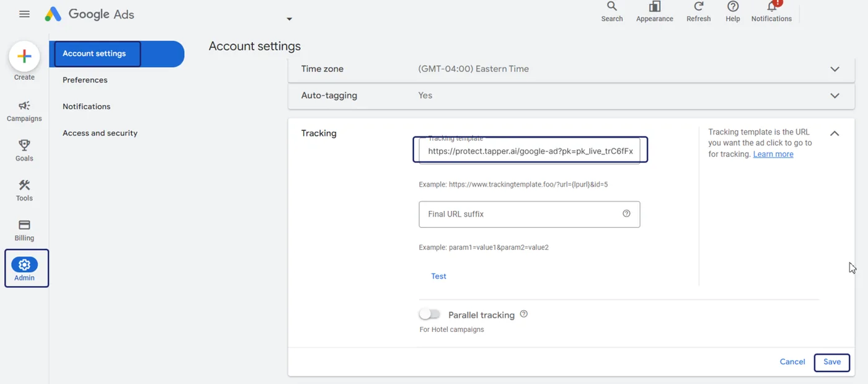This screenshot has width=868, height=384.
Task: Open Search in the top bar
Action: (612, 12)
